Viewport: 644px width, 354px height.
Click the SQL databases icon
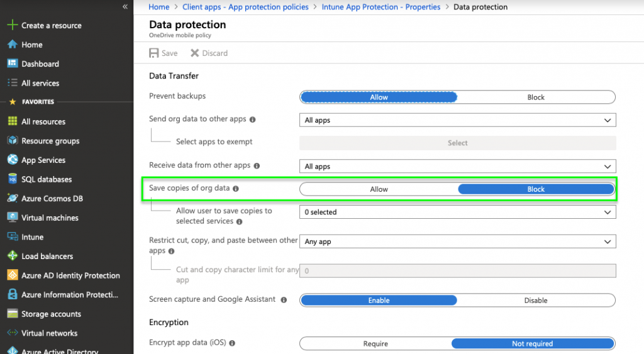click(11, 179)
